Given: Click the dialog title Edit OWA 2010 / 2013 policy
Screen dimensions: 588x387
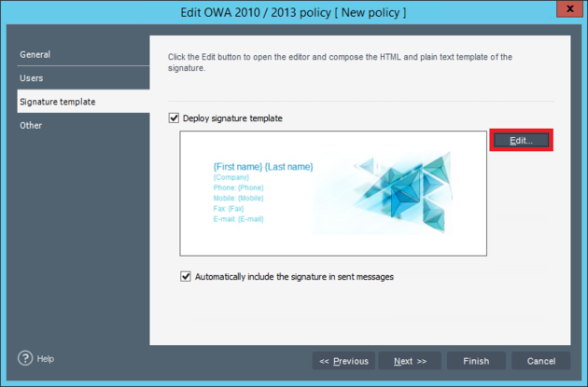Looking at the screenshot, I should pyautogui.click(x=293, y=12).
